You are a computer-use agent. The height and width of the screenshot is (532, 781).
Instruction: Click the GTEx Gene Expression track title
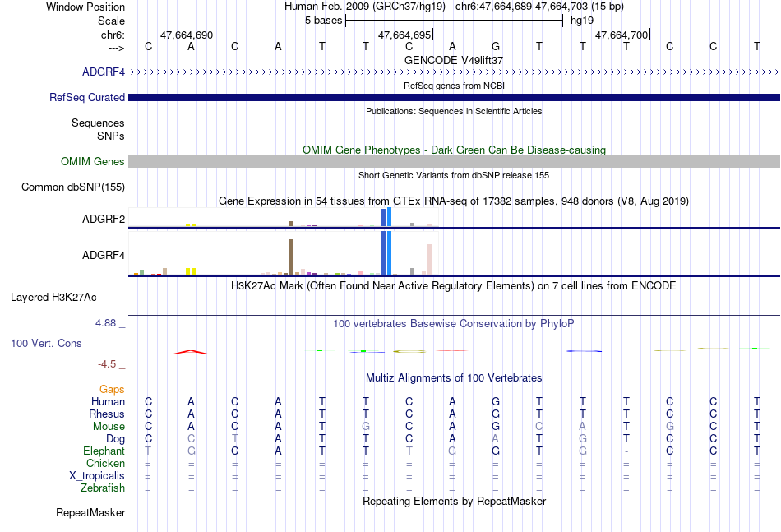pos(454,201)
